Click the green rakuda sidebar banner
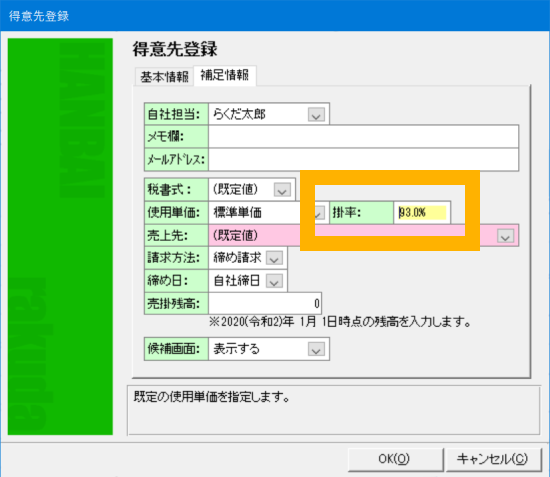This screenshot has height=477, width=550. click(60, 236)
